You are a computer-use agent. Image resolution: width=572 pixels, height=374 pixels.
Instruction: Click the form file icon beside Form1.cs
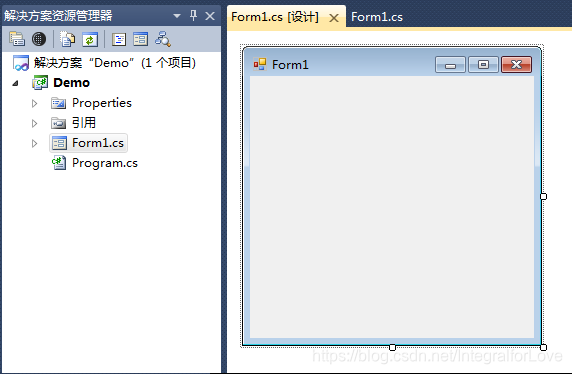(x=59, y=143)
